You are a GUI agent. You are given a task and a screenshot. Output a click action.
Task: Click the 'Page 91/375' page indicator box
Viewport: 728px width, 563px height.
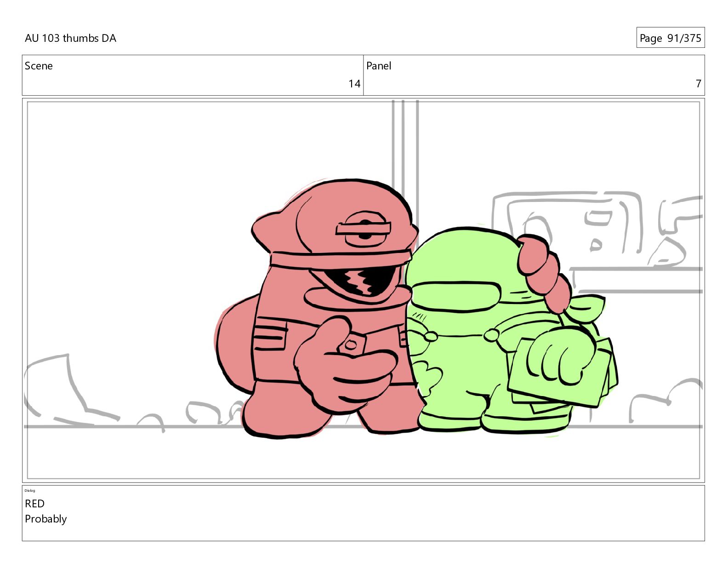(x=670, y=38)
